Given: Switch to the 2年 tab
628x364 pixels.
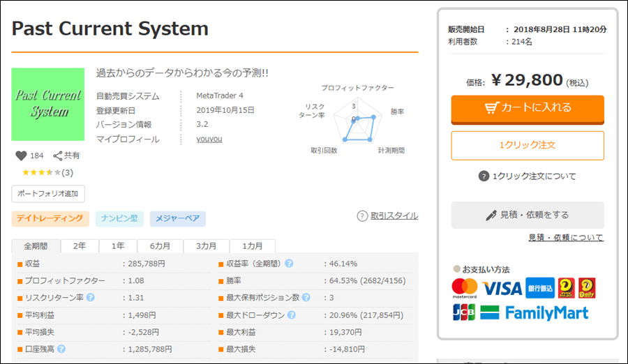Looking at the screenshot, I should pyautogui.click(x=80, y=246).
